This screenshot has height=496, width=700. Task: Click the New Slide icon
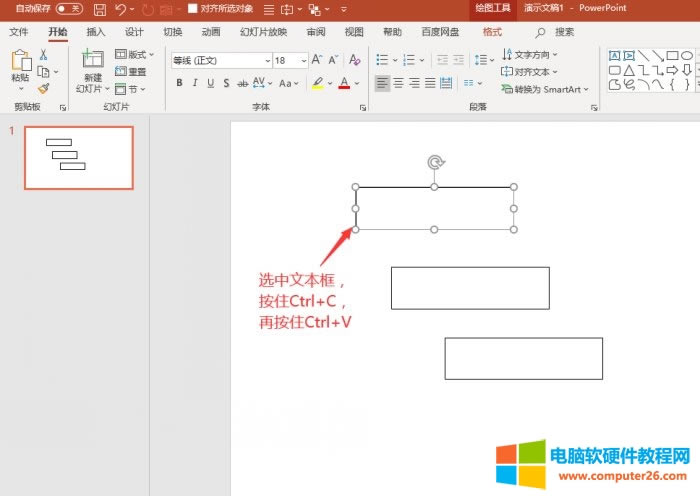tap(93, 60)
